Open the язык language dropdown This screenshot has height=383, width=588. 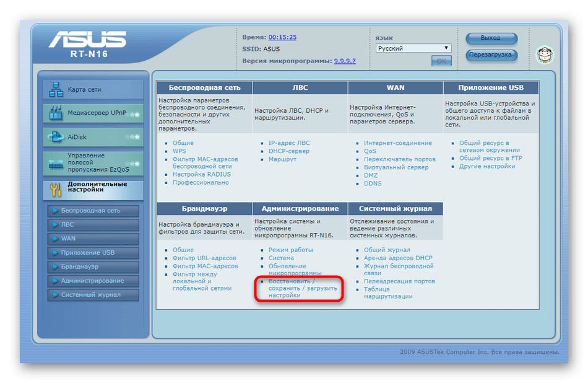click(x=413, y=48)
